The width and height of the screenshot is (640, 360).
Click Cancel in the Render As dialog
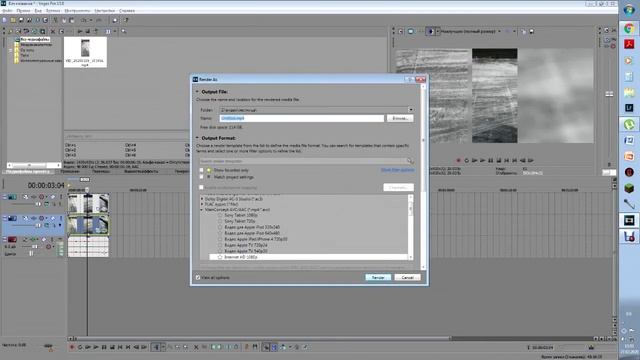pos(407,278)
